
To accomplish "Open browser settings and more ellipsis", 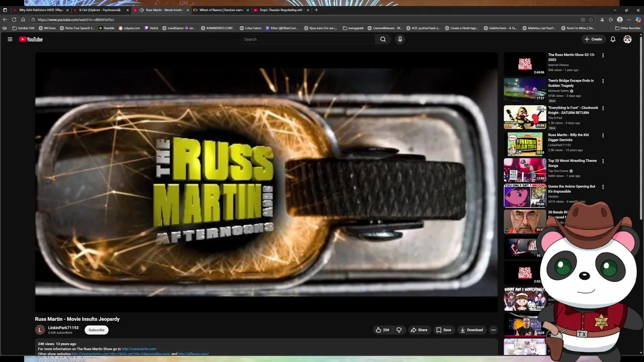I will point(629,20).
